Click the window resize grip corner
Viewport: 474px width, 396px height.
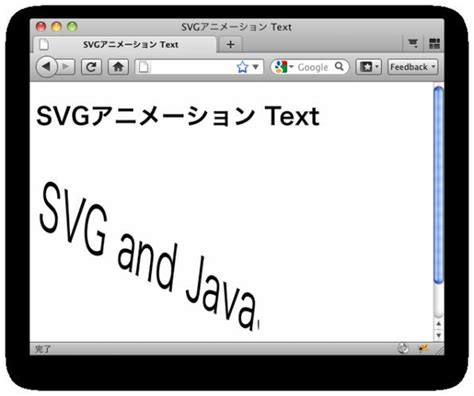(440, 350)
